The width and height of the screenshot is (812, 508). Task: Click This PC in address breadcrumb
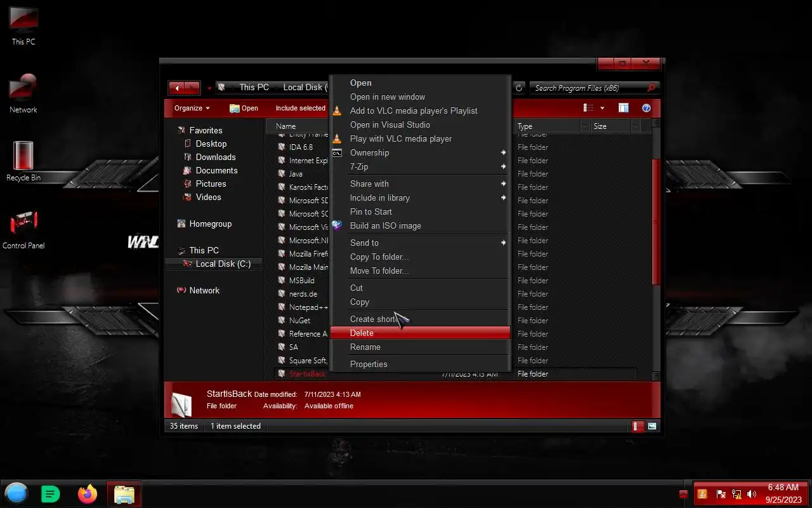pyautogui.click(x=254, y=87)
